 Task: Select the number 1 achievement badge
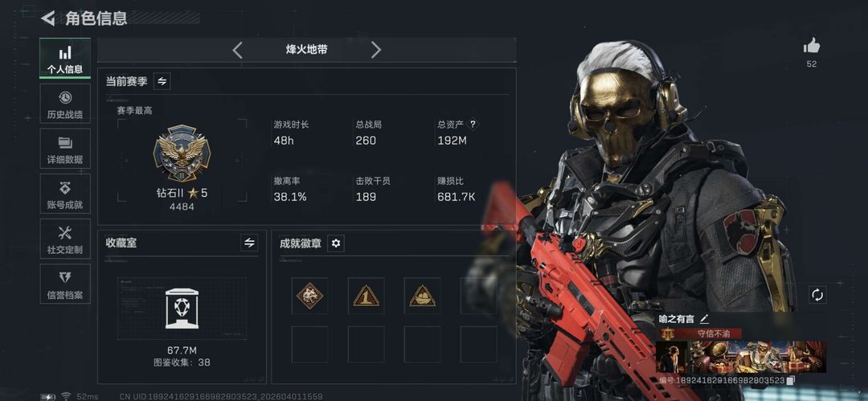[366, 296]
